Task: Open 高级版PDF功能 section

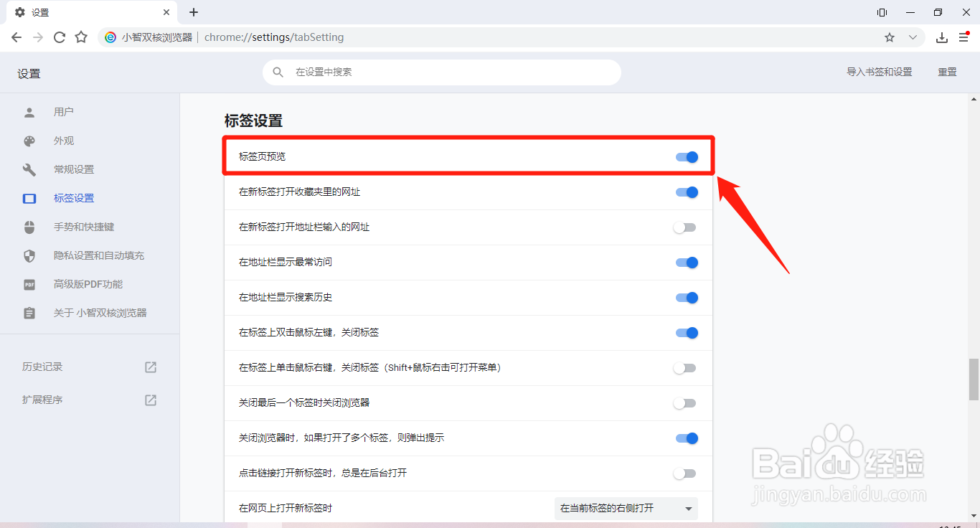Action: click(x=90, y=284)
